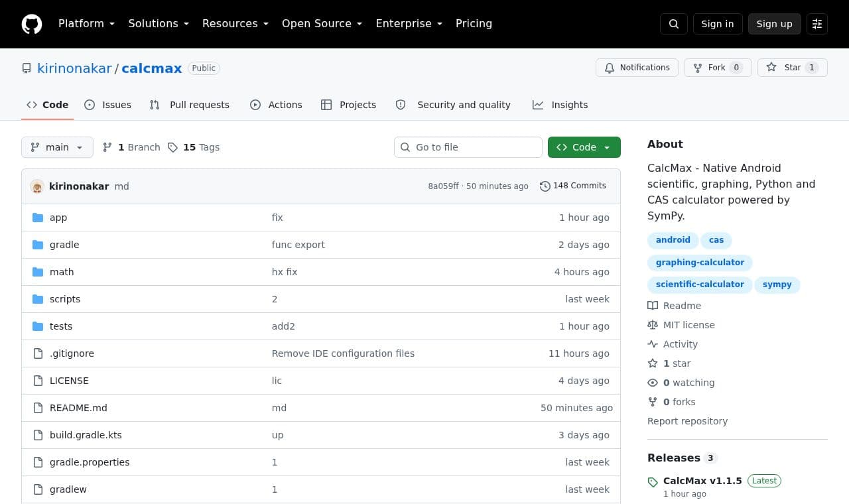The width and height of the screenshot is (849, 504).
Task: Click the tag icon beside CalcMax v1.1.5
Action: click(653, 482)
